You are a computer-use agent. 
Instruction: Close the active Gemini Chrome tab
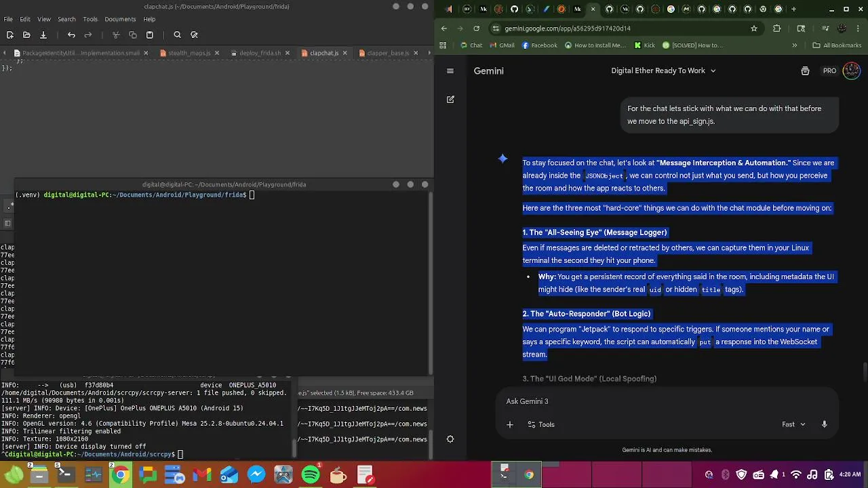click(x=593, y=9)
